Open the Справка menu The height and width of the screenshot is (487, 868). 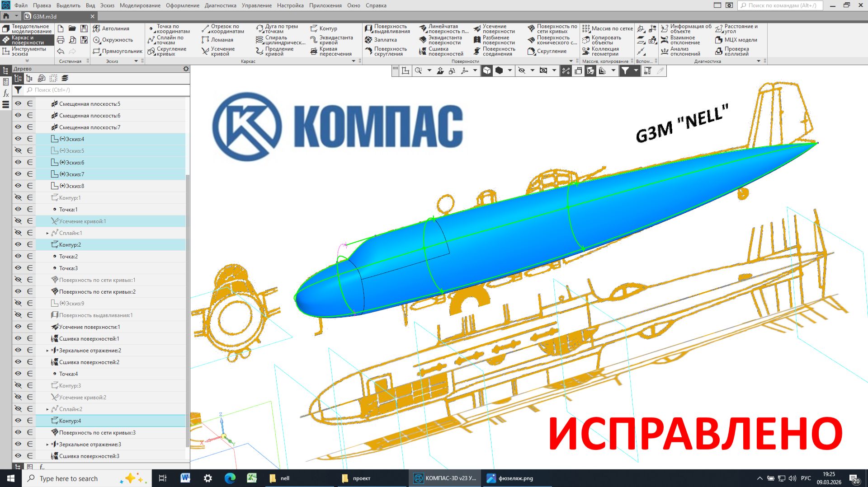pos(376,5)
